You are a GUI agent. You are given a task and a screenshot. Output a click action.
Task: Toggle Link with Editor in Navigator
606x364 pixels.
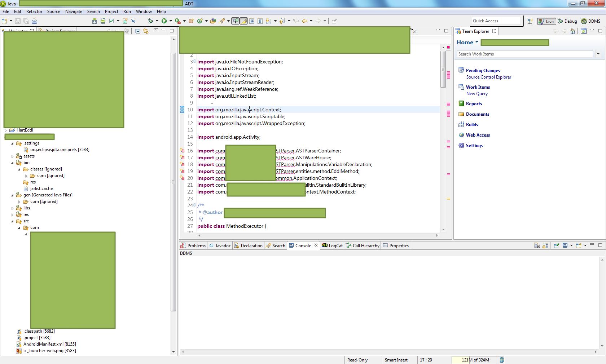(x=146, y=31)
